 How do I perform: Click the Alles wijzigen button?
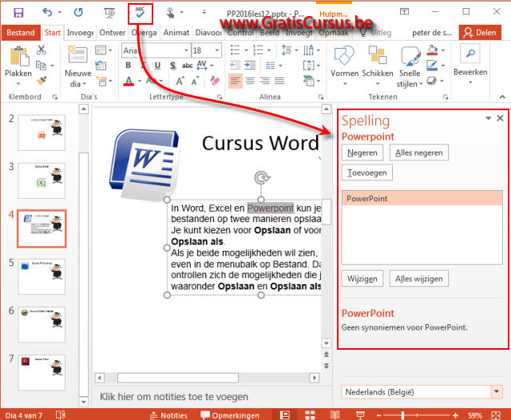418,279
